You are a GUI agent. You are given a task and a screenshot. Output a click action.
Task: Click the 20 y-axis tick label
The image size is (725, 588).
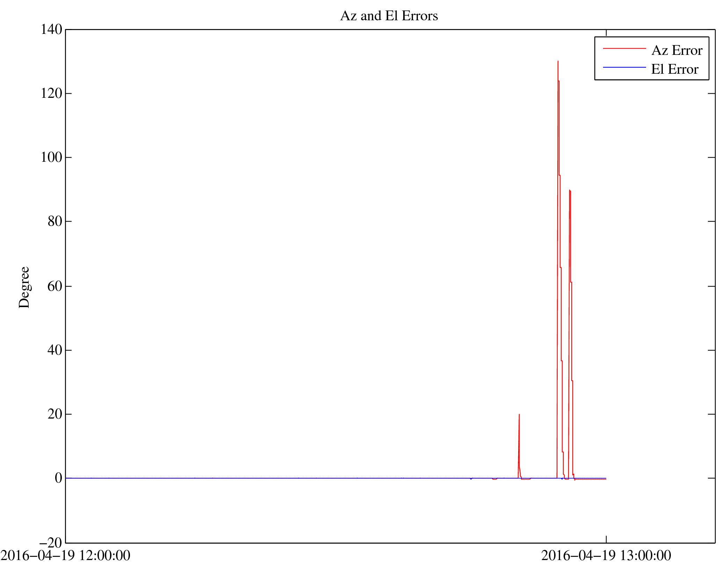coord(55,414)
